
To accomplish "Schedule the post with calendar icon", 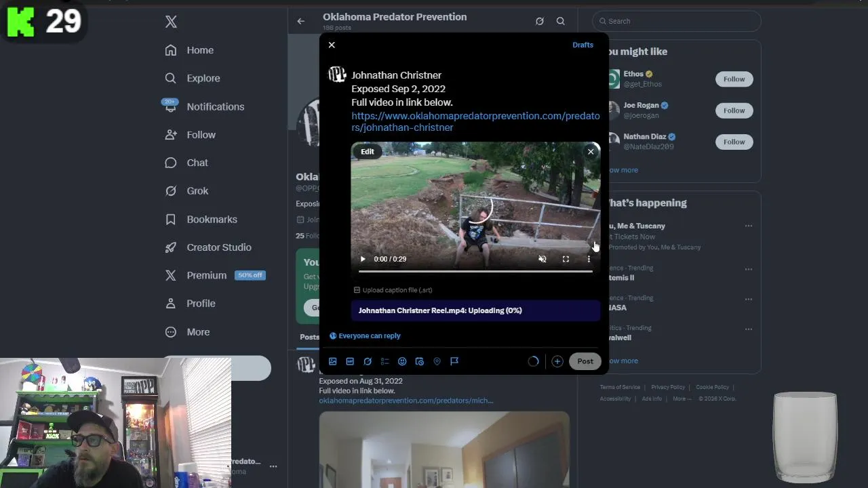I will (420, 361).
